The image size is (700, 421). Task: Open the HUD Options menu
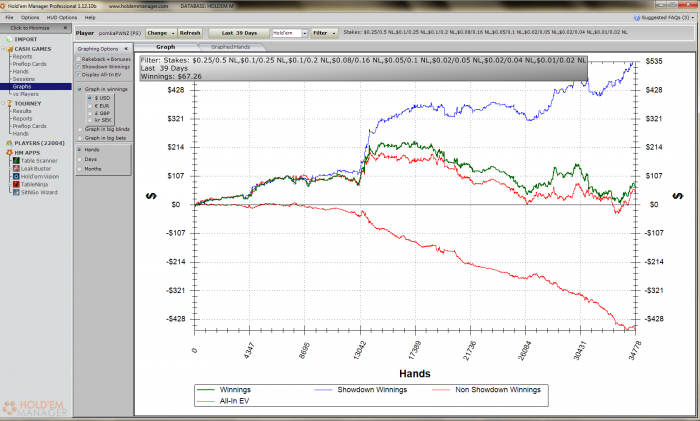[x=62, y=18]
